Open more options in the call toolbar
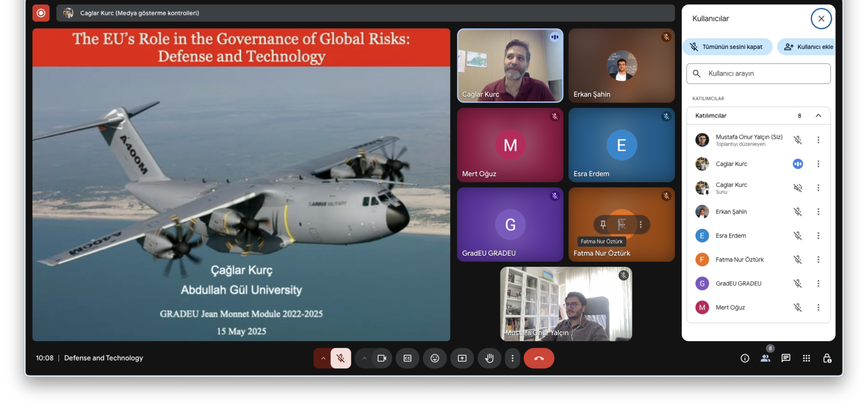868x408 pixels. pyautogui.click(x=512, y=358)
